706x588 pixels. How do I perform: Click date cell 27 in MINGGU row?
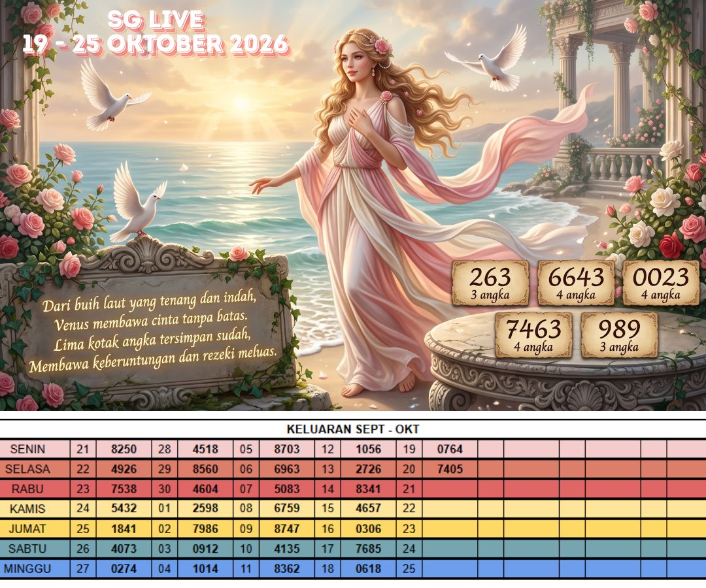click(x=83, y=568)
